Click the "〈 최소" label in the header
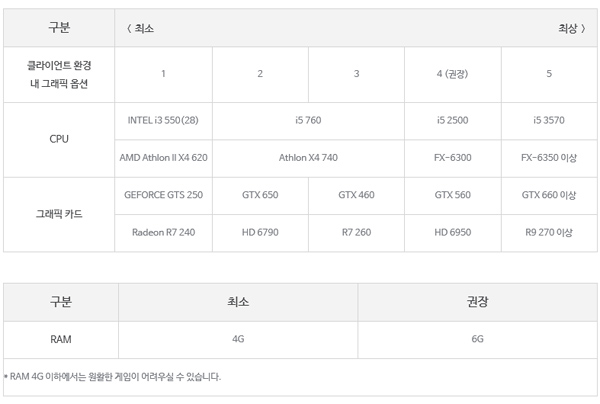 click(140, 28)
